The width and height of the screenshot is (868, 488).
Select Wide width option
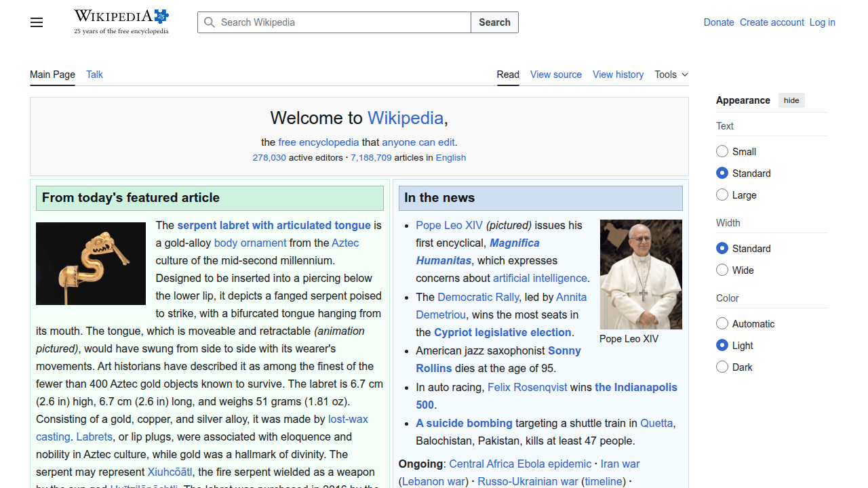[722, 270]
